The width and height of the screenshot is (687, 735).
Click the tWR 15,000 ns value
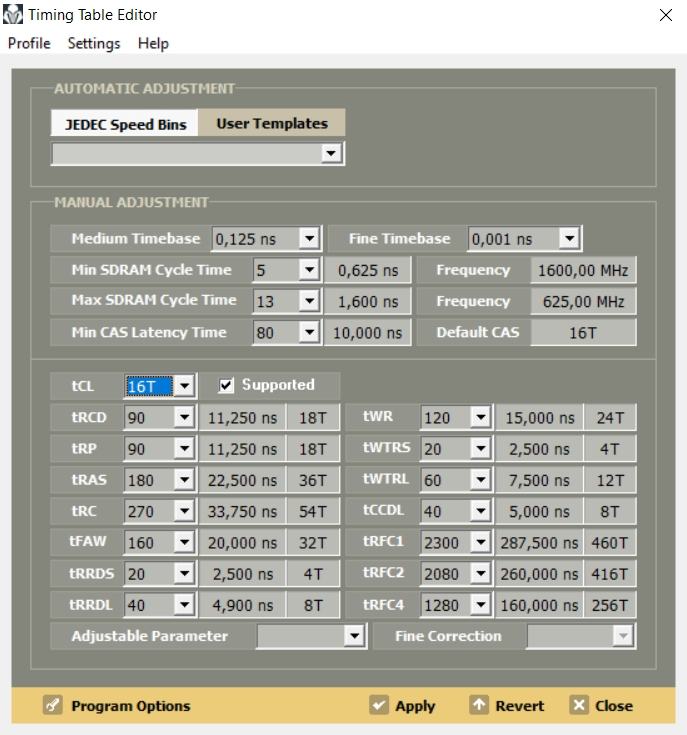[539, 418]
